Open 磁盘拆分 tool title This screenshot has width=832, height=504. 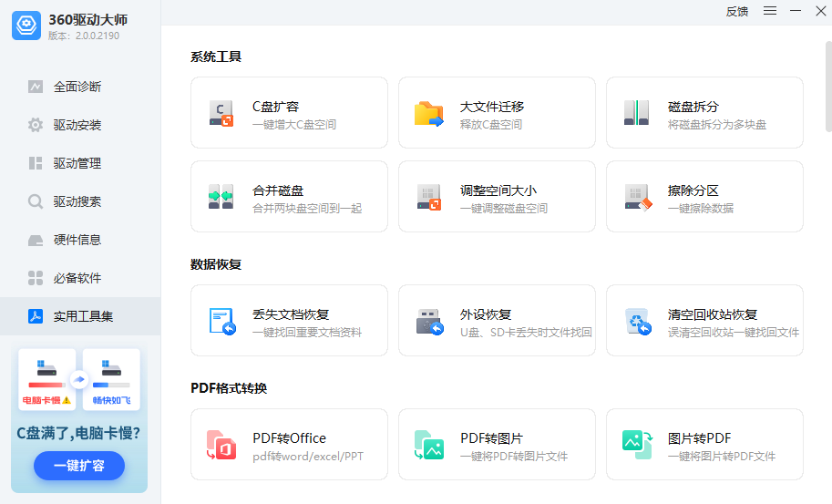(x=693, y=107)
